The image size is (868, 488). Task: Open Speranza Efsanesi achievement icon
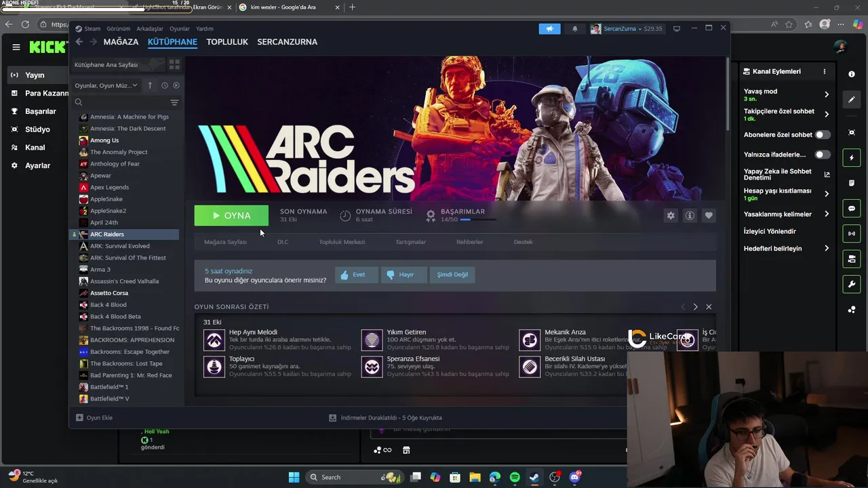(x=372, y=367)
